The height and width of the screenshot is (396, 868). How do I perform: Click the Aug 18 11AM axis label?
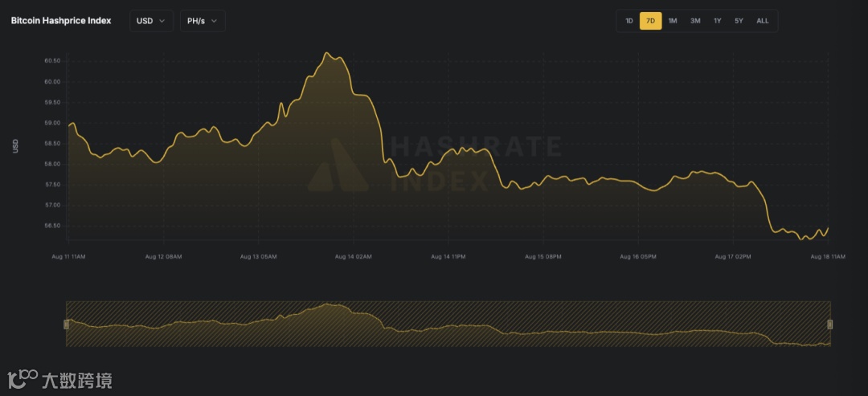[x=828, y=256]
